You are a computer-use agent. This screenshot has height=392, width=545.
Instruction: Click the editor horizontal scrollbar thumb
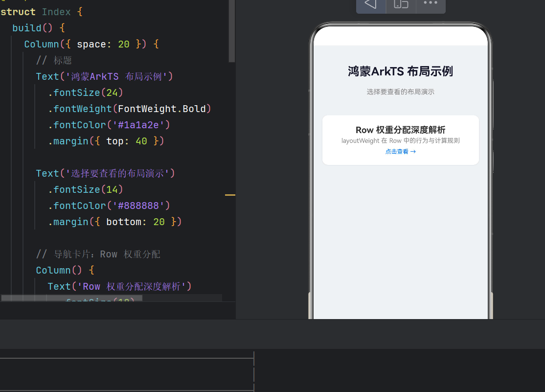[x=71, y=298]
